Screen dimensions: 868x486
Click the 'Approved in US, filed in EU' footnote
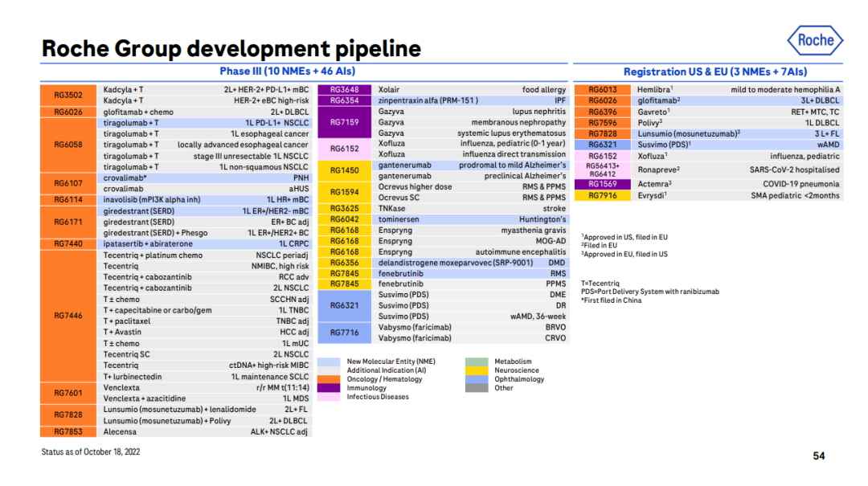(624, 237)
